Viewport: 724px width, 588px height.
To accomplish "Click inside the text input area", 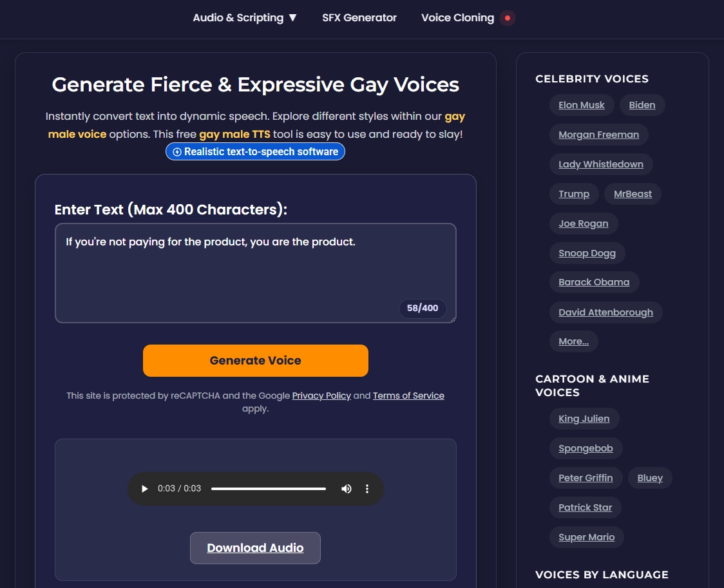I will (x=255, y=273).
